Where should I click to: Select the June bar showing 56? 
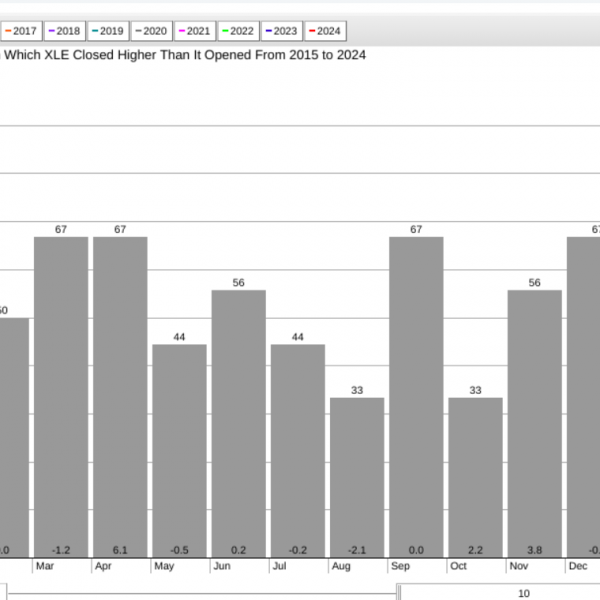(239, 424)
